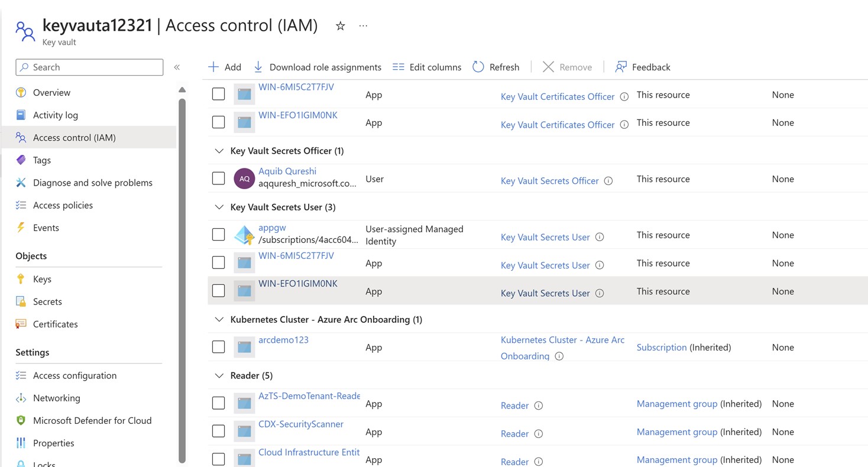Click the sidebar Search input field
The width and height of the screenshot is (868, 467).
[x=89, y=67]
